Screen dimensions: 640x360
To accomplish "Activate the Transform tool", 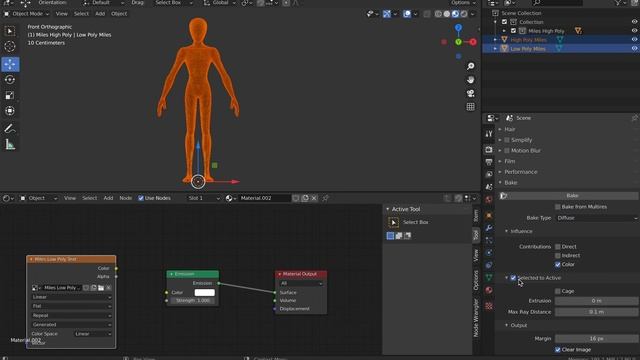I will [10, 111].
